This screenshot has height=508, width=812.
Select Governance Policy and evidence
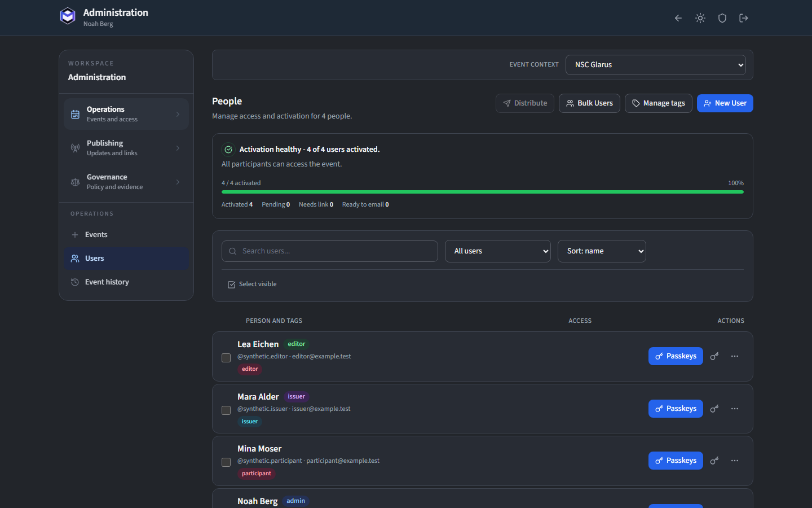coord(126,182)
